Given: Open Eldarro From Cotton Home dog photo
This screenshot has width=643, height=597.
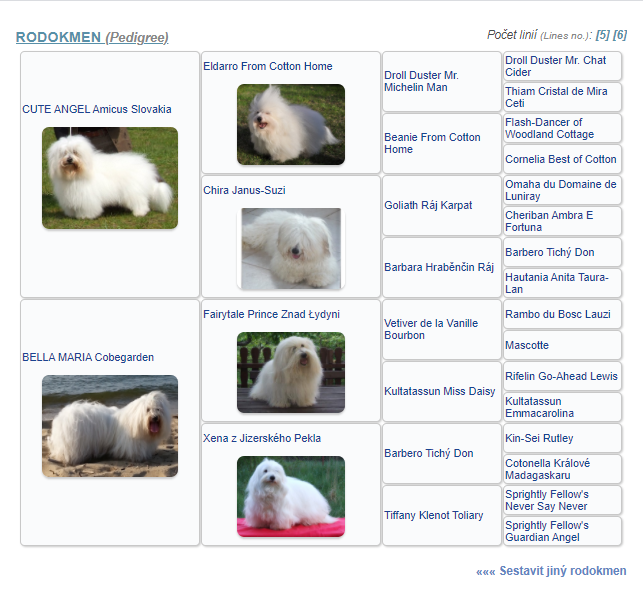Looking at the screenshot, I should [291, 124].
